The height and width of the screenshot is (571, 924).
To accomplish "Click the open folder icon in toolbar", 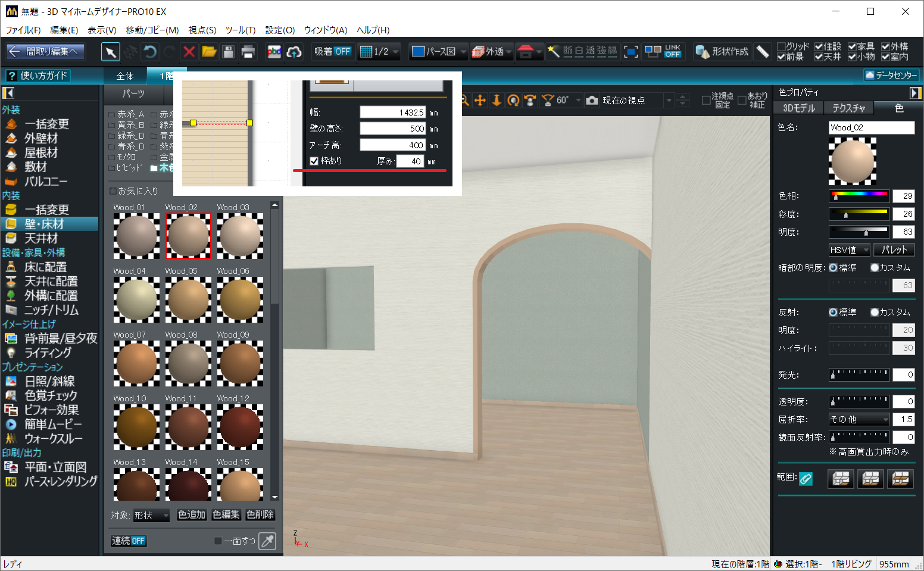I will [209, 52].
